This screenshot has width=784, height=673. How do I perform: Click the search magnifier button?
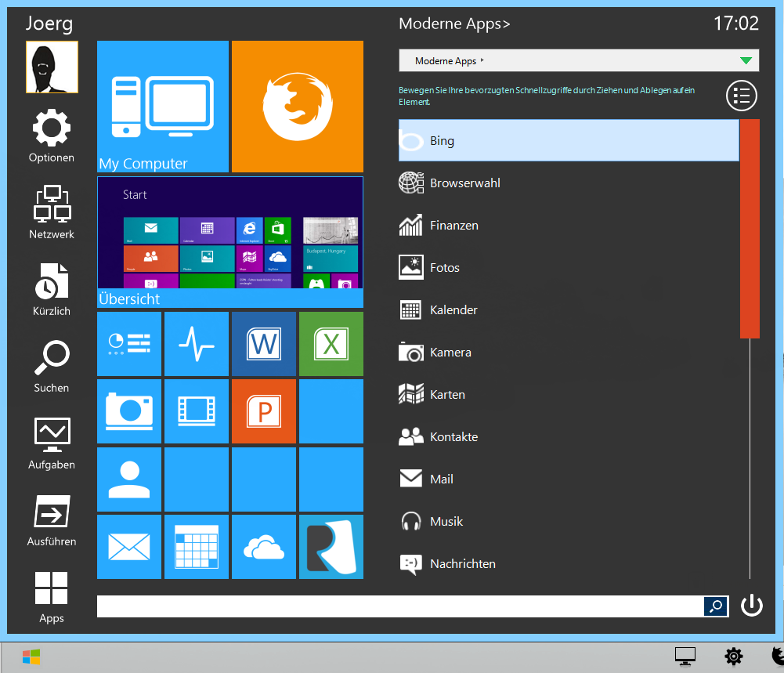[x=716, y=606]
